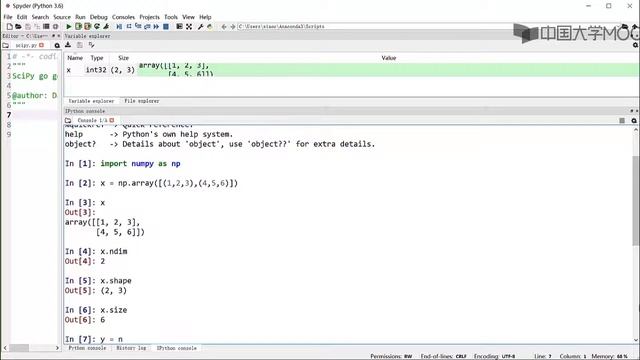The image size is (640, 360).
Task: Select the Variable explorer tab
Action: coord(91,101)
